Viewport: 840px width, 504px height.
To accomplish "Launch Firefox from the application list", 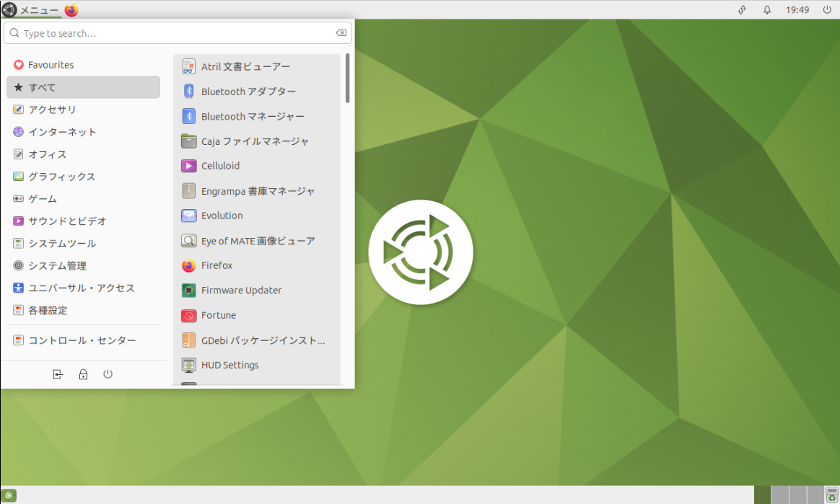I will 216,265.
